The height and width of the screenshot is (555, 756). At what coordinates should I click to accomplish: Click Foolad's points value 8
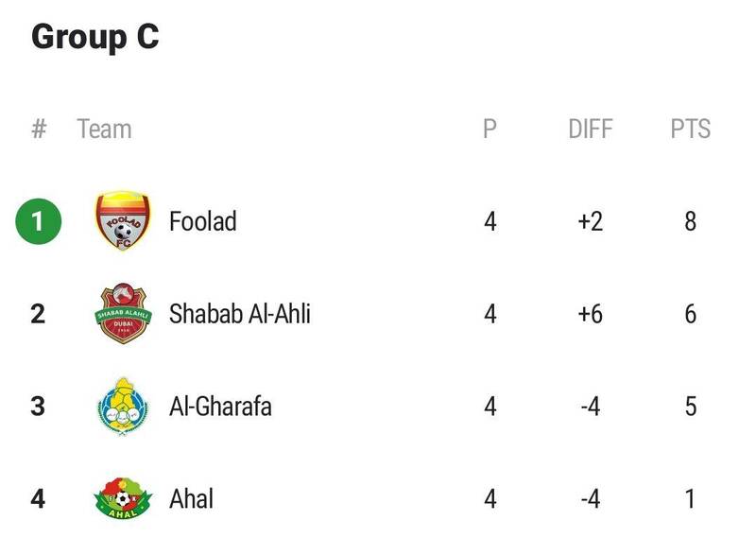click(x=691, y=221)
